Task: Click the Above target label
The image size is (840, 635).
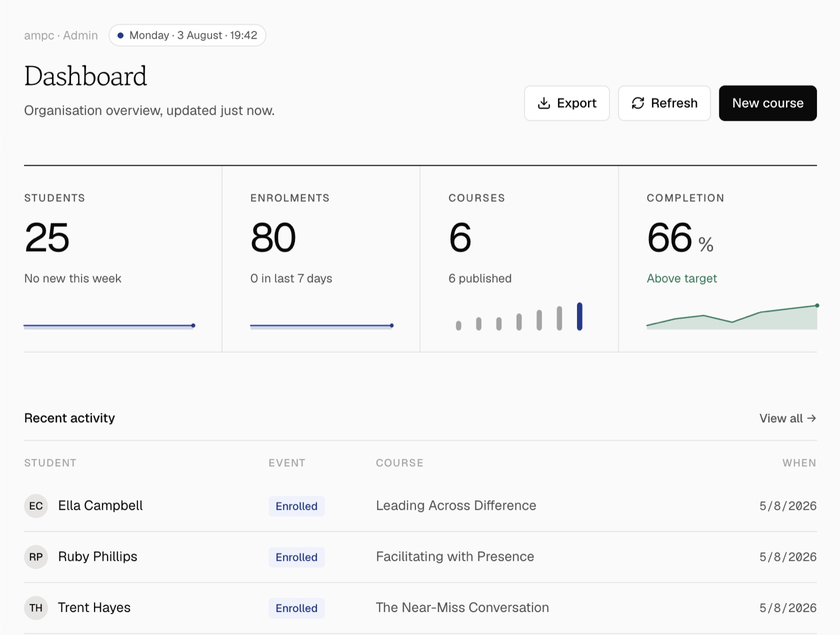Action: [681, 278]
